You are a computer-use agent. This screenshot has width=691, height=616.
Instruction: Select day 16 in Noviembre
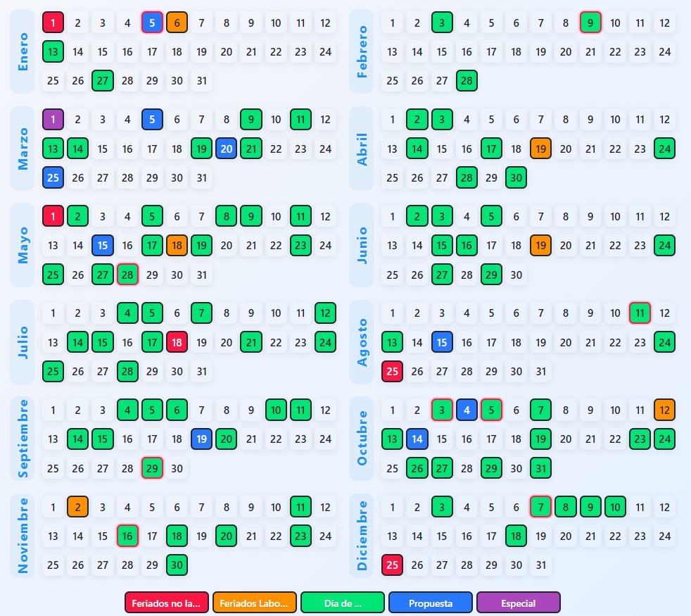tap(127, 536)
